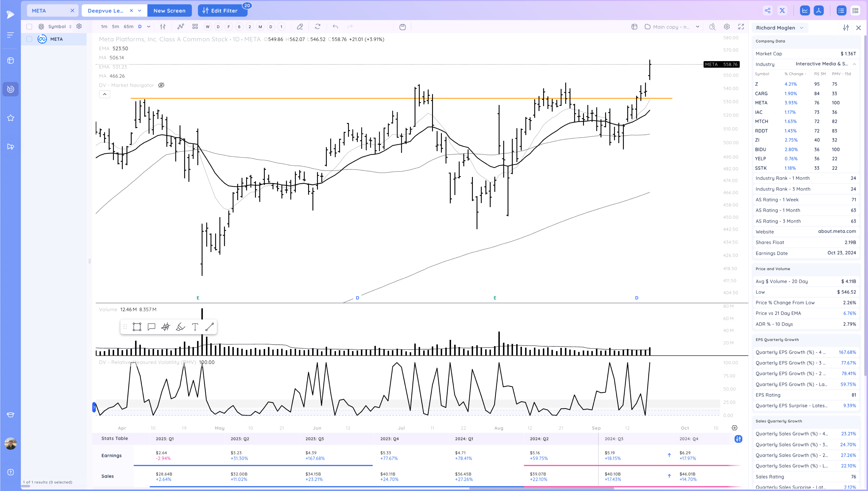Click the refresh chart icon
868x491 pixels.
317,27
